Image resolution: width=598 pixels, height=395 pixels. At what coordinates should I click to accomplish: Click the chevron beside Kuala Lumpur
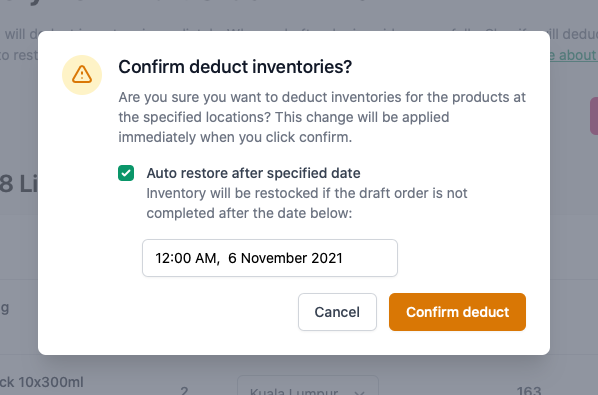tap(359, 392)
